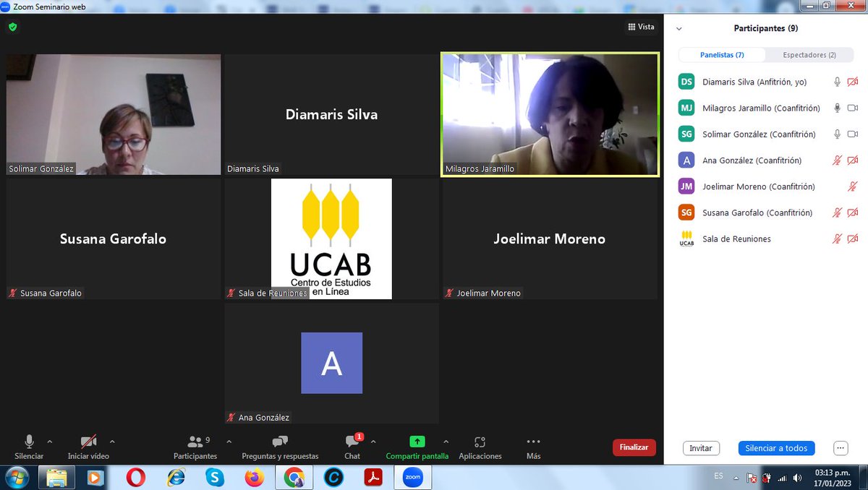Open the video settings chevron

pyautogui.click(x=112, y=442)
